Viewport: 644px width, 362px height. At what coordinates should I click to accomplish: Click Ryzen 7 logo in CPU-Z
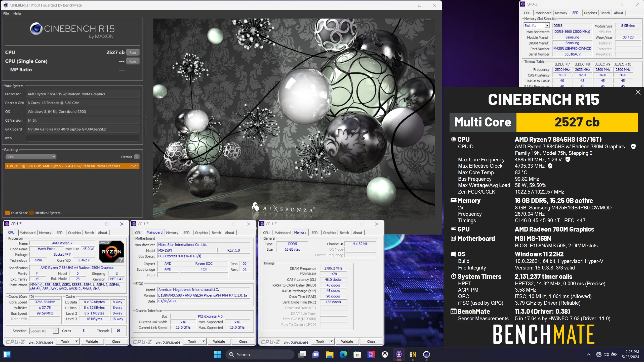111,251
